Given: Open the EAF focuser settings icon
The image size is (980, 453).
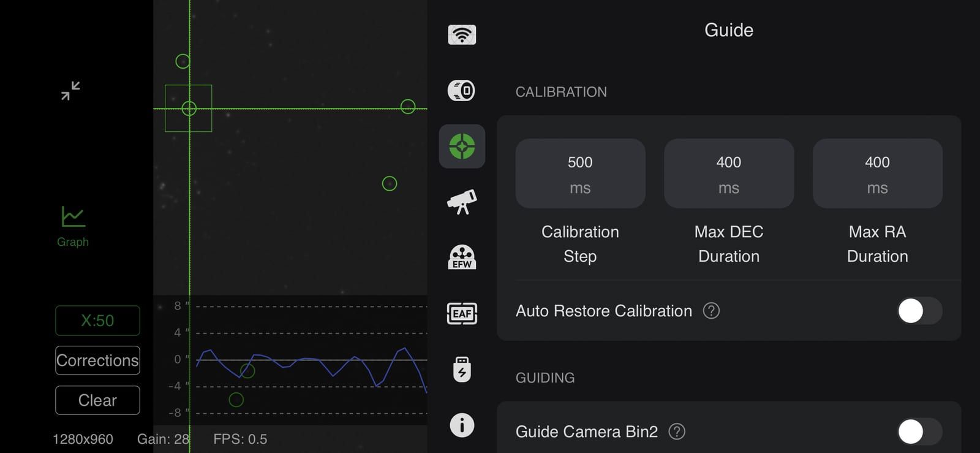Looking at the screenshot, I should pos(462,314).
